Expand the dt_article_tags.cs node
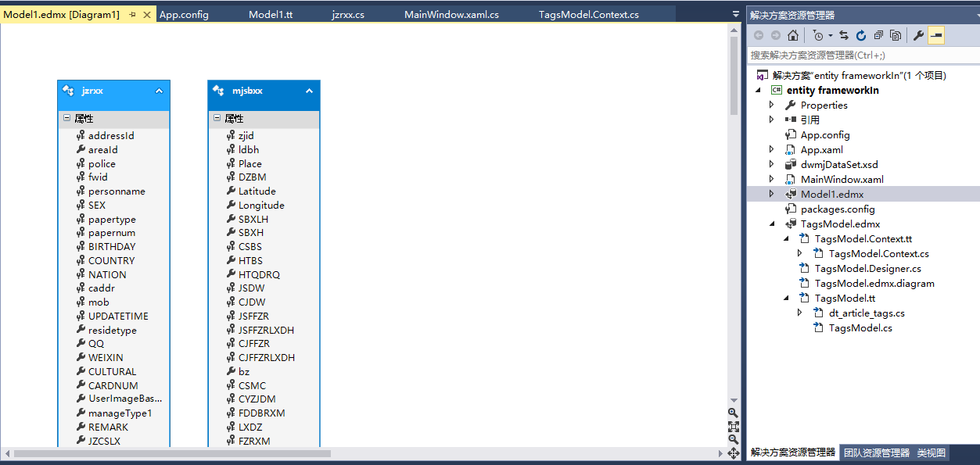Viewport: 980px width, 465px height. 800,313
